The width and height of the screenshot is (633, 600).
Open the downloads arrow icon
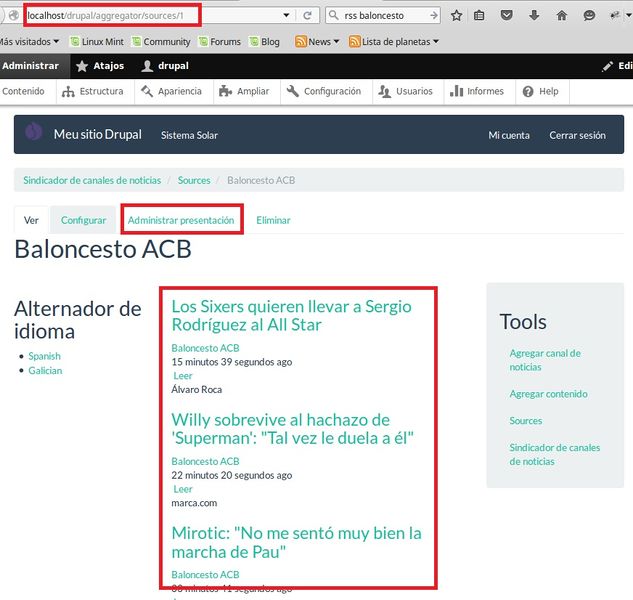pos(534,15)
